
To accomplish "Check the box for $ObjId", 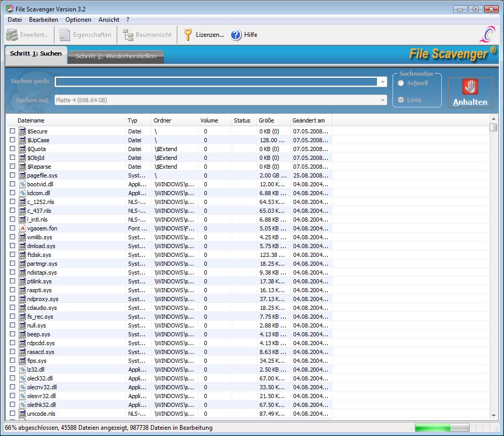I will point(12,157).
